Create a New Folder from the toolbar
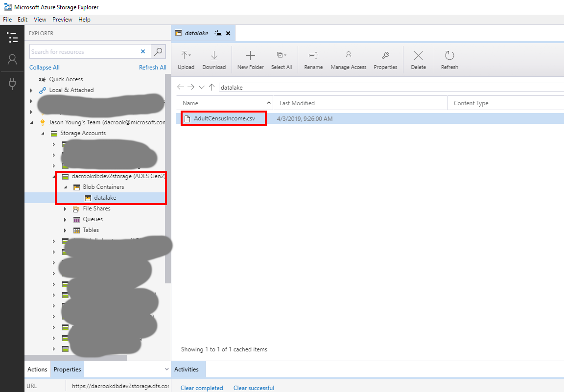The height and width of the screenshot is (392, 564). 250,60
